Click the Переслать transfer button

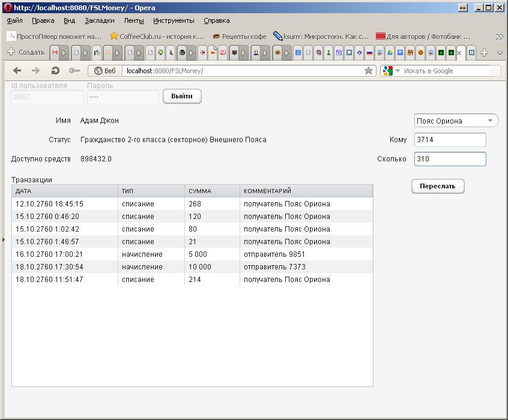(437, 186)
